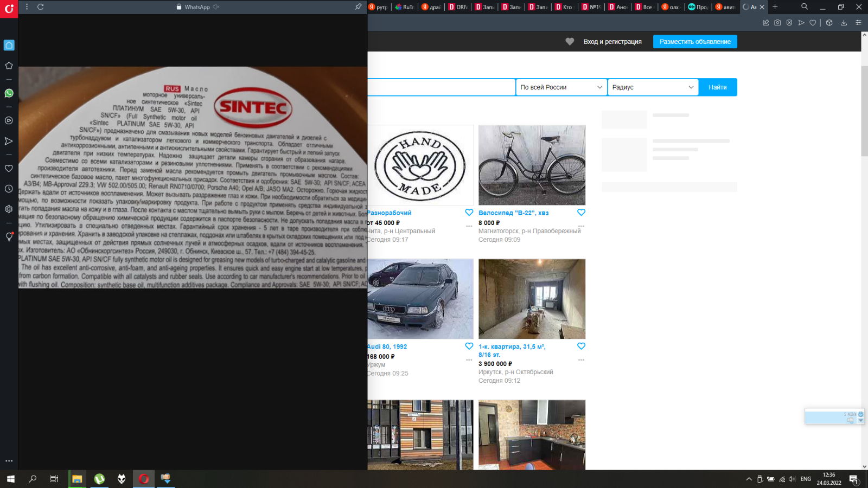Switch to the 'рутр' Yandex tab
This screenshot has height=488, width=868.
[378, 7]
